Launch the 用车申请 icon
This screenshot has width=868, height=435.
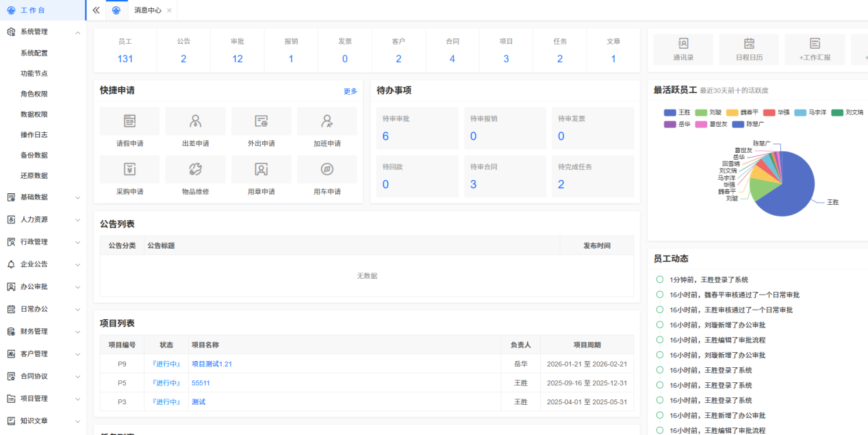327,169
